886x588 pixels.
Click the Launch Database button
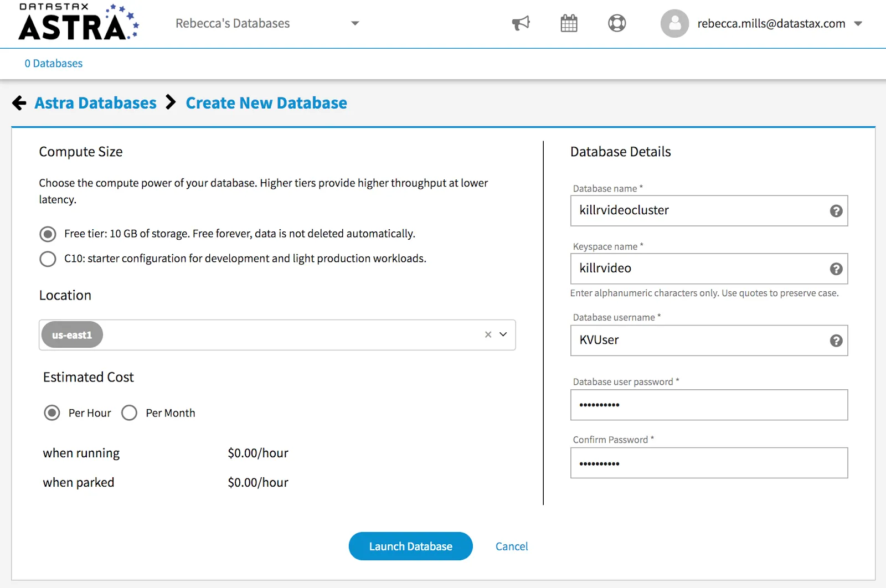pyautogui.click(x=411, y=546)
